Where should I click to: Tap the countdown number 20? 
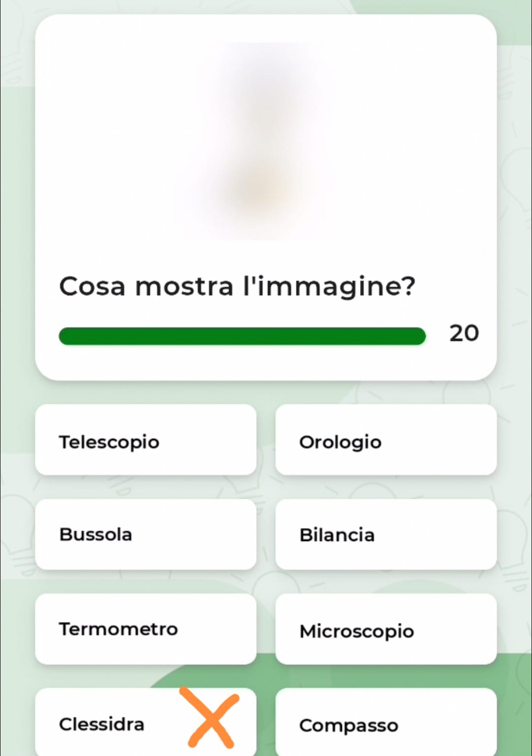pos(464,333)
